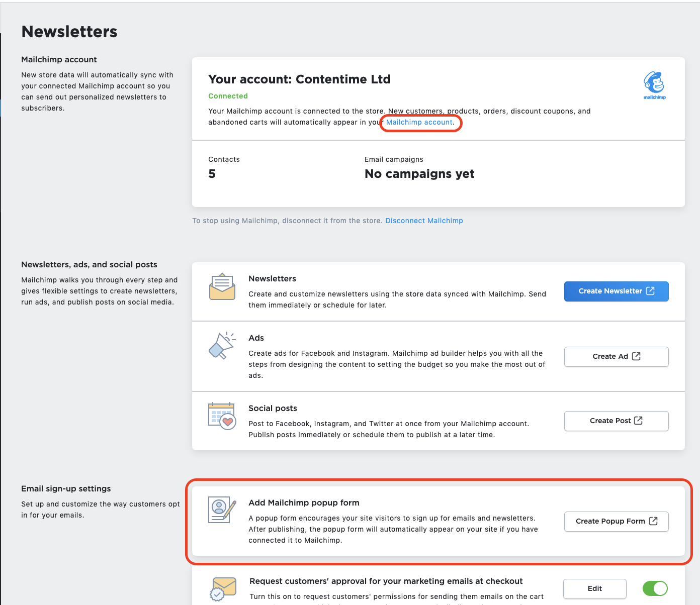This screenshot has height=605, width=700.
Task: Click the Connected status text
Action: point(228,96)
